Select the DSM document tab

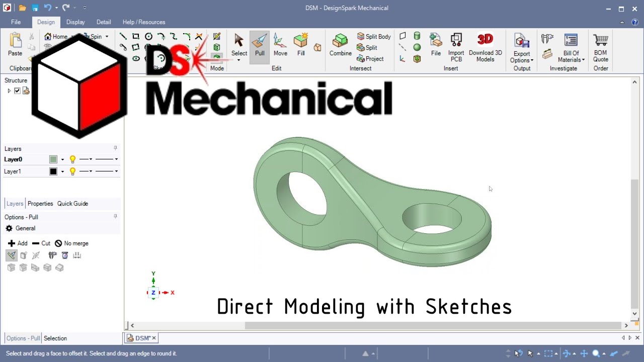click(141, 338)
